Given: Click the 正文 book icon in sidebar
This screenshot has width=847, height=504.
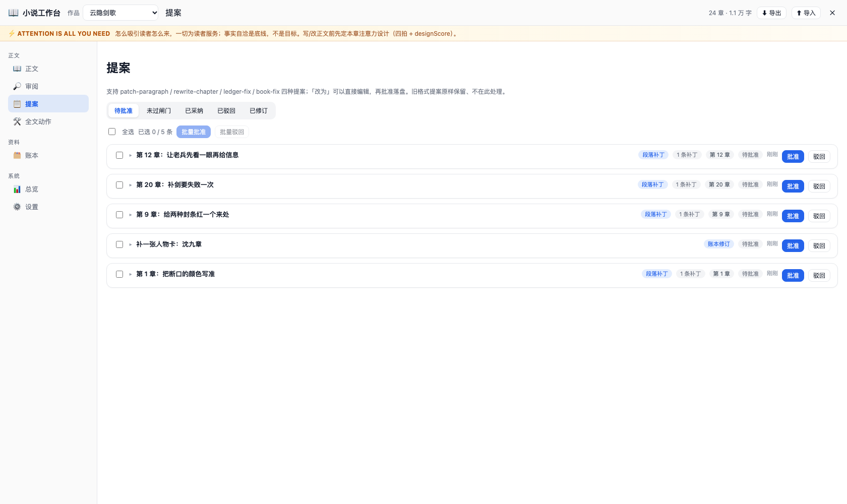Looking at the screenshot, I should pyautogui.click(x=17, y=69).
